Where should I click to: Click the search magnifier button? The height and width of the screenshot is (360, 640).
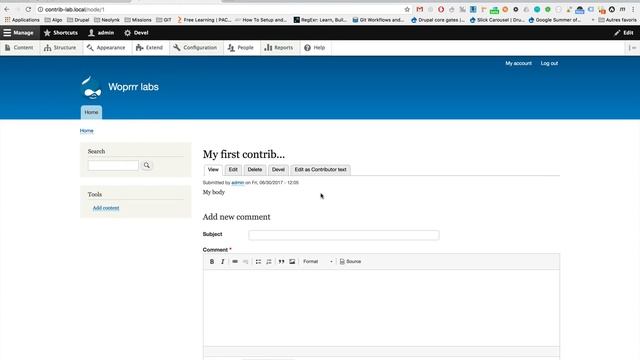[147, 165]
